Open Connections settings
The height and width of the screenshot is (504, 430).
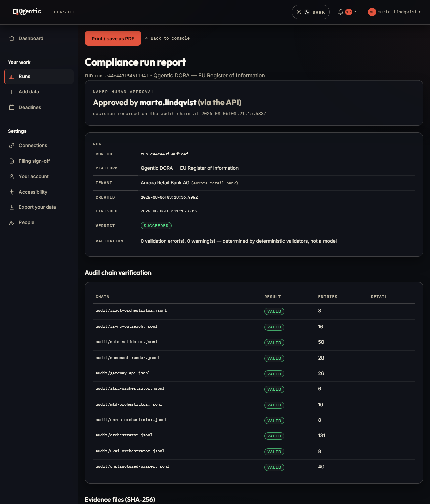point(39,145)
